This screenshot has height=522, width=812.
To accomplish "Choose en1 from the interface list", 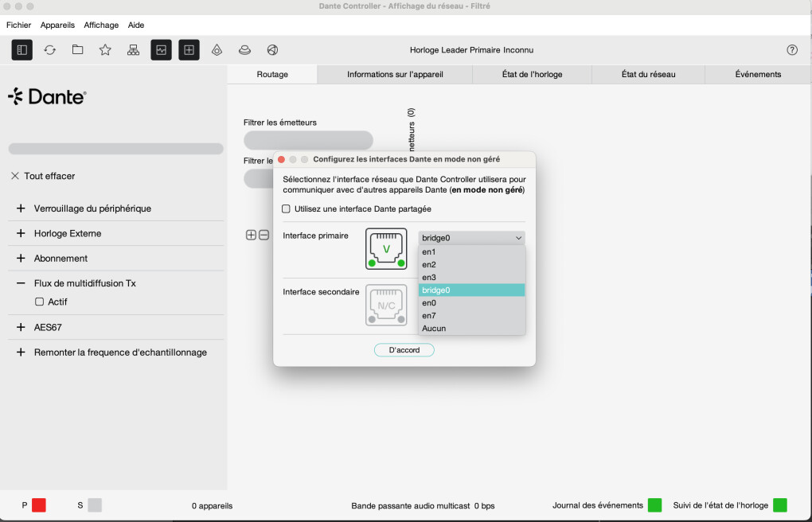I will tap(472, 251).
